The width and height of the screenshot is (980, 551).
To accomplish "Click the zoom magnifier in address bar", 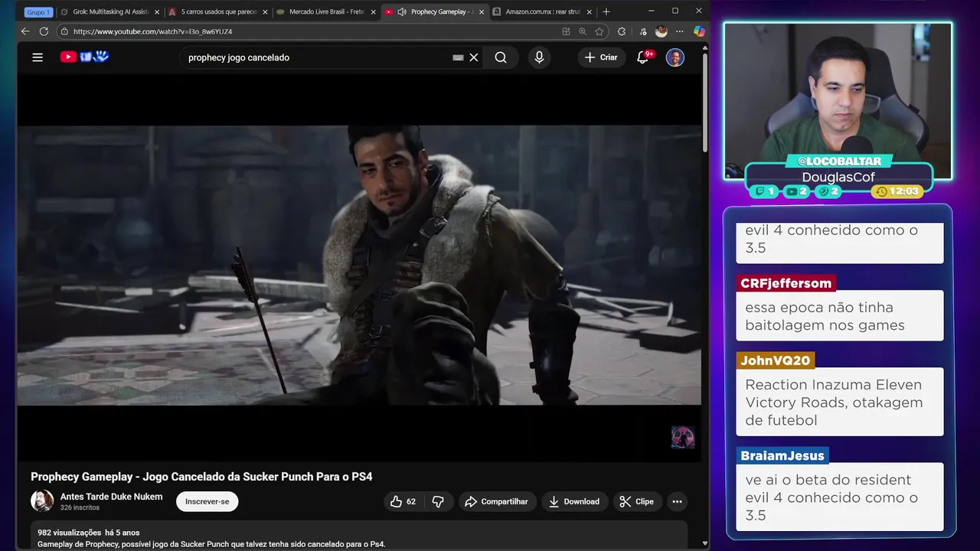I will (x=583, y=31).
